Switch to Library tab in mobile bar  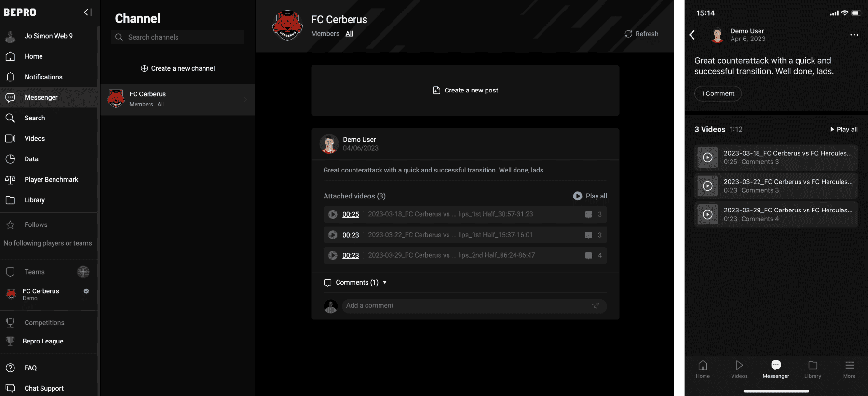pyautogui.click(x=813, y=369)
